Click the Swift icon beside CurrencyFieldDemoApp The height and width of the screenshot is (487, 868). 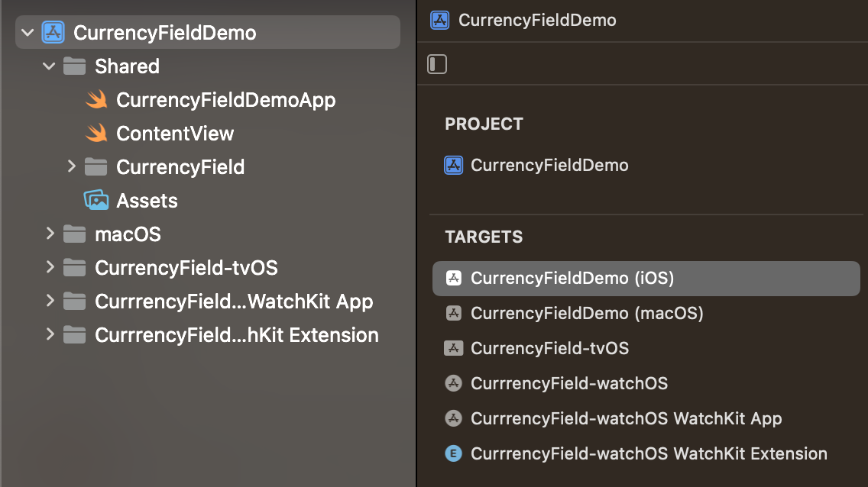[96, 100]
